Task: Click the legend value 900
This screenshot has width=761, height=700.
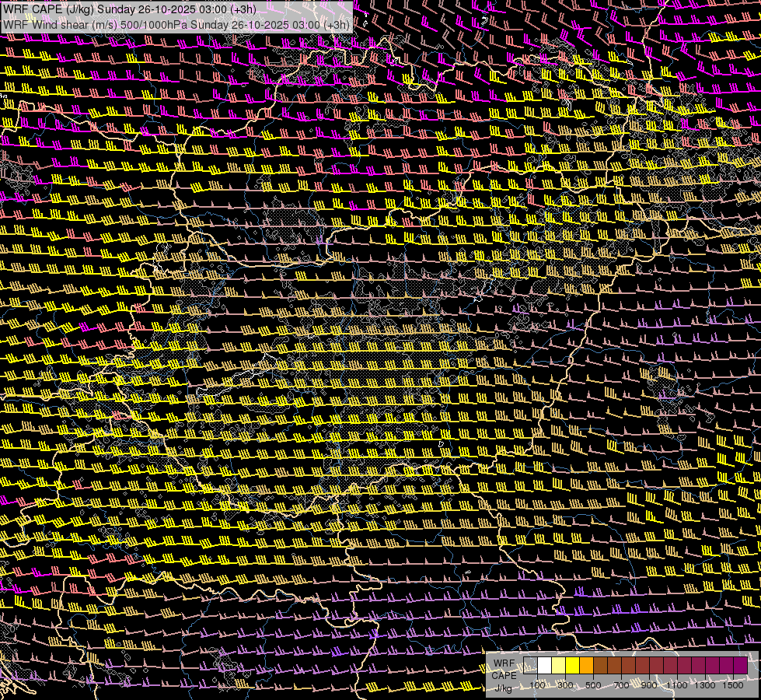Action: coord(649,685)
